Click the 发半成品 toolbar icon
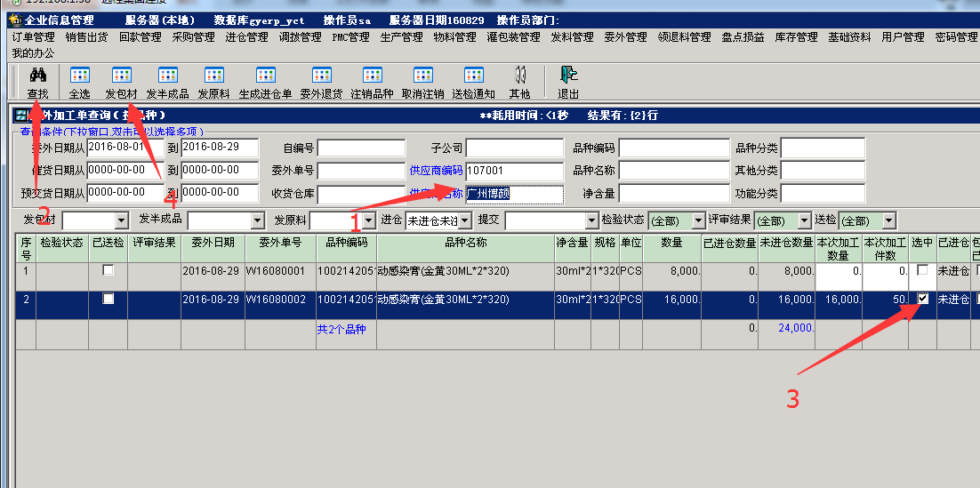This screenshot has height=488, width=980. point(167,76)
